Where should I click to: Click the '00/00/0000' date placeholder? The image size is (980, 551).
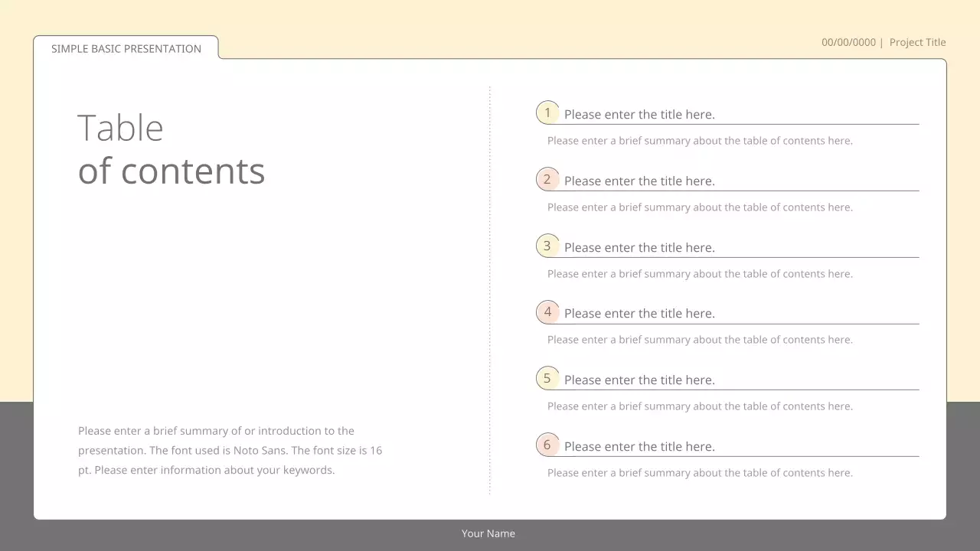pos(848,42)
